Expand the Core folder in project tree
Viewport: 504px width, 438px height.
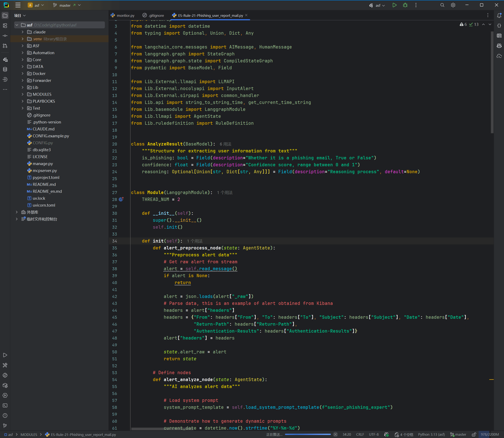(x=23, y=59)
